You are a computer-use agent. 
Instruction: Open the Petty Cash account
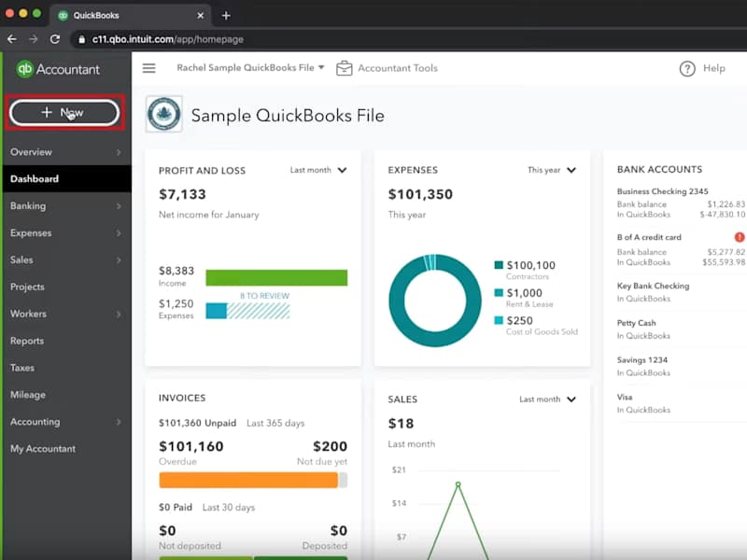(x=636, y=323)
